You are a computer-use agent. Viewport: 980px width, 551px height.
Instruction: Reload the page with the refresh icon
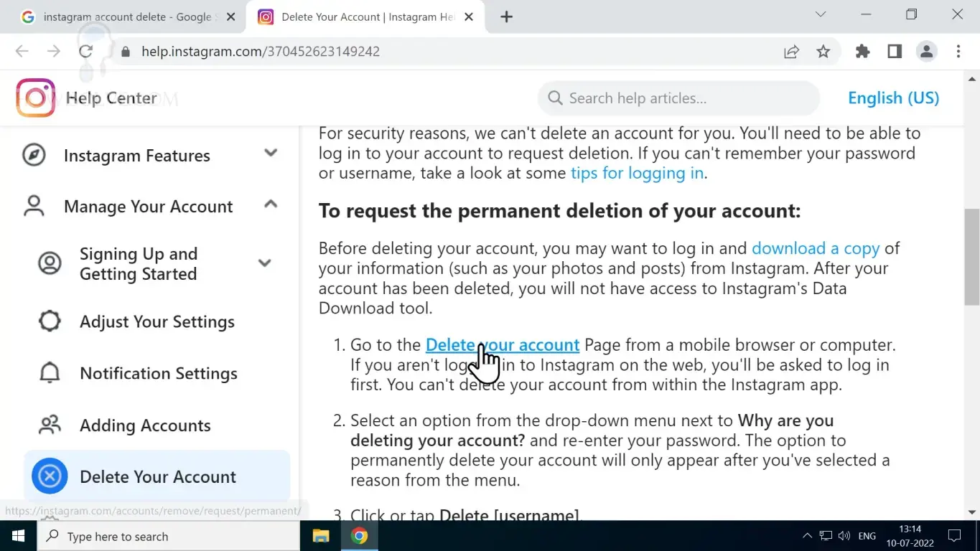pyautogui.click(x=86, y=51)
